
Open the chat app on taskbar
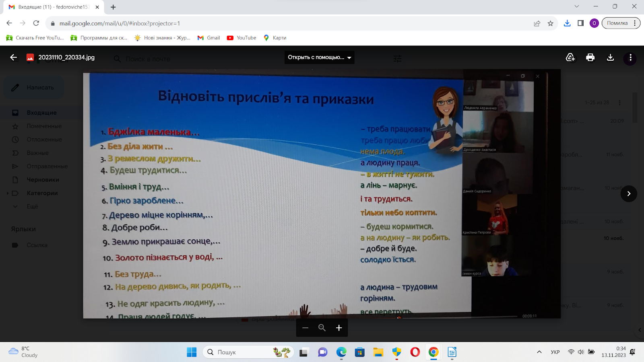[322, 352]
